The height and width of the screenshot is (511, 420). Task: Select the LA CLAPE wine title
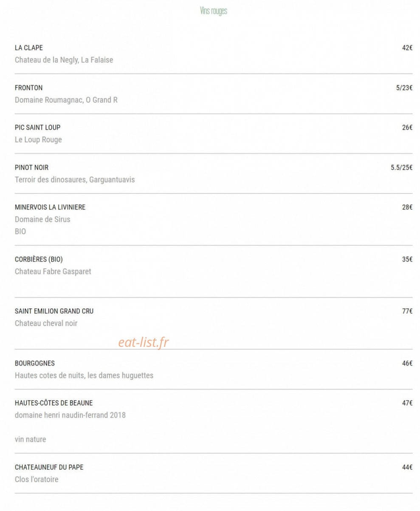[29, 48]
